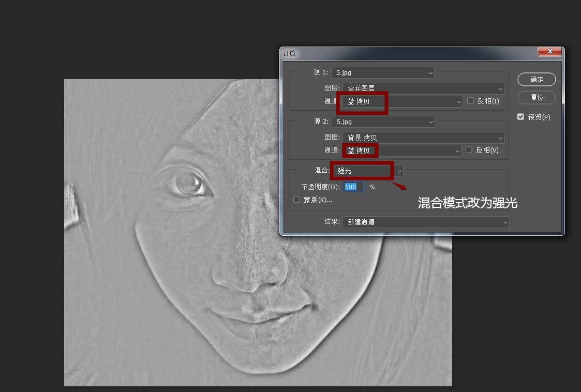This screenshot has width=581, height=392.
Task: Enable 反相(I) for source 1
Action: click(x=470, y=101)
